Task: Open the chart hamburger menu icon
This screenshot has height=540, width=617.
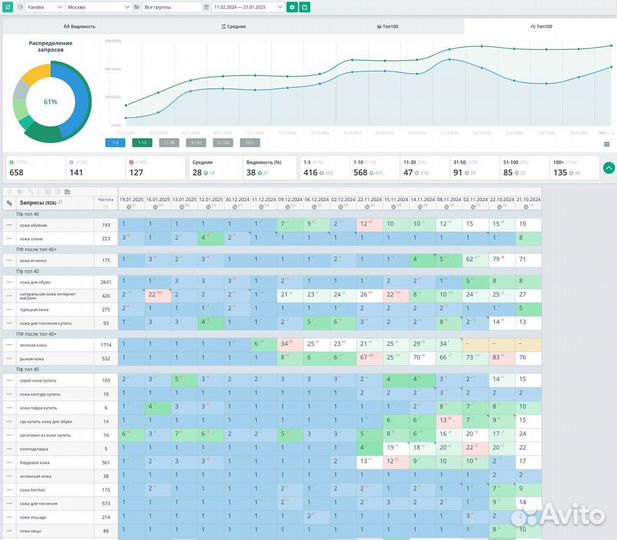Action: pos(606,144)
